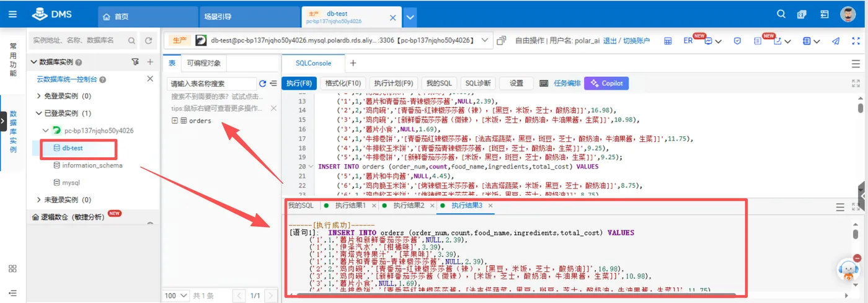Open the Copilot assistant
Viewport: 868px width, 303px height.
tap(607, 83)
